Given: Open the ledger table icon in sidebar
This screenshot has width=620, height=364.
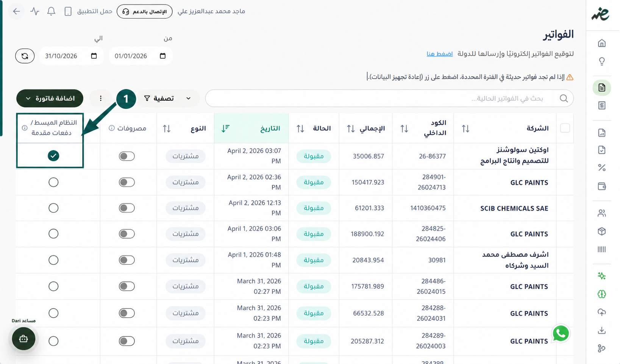Looking at the screenshot, I should pyautogui.click(x=601, y=106).
